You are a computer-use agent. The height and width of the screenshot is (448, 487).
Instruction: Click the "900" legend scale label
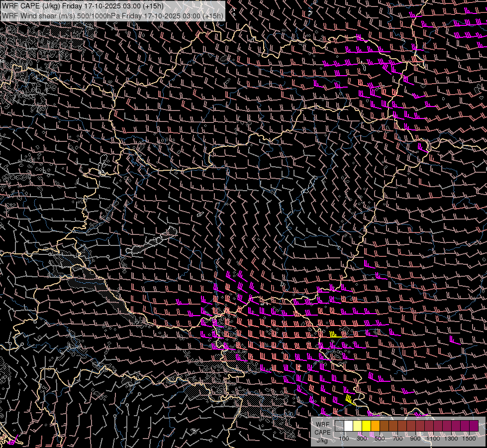(415, 439)
